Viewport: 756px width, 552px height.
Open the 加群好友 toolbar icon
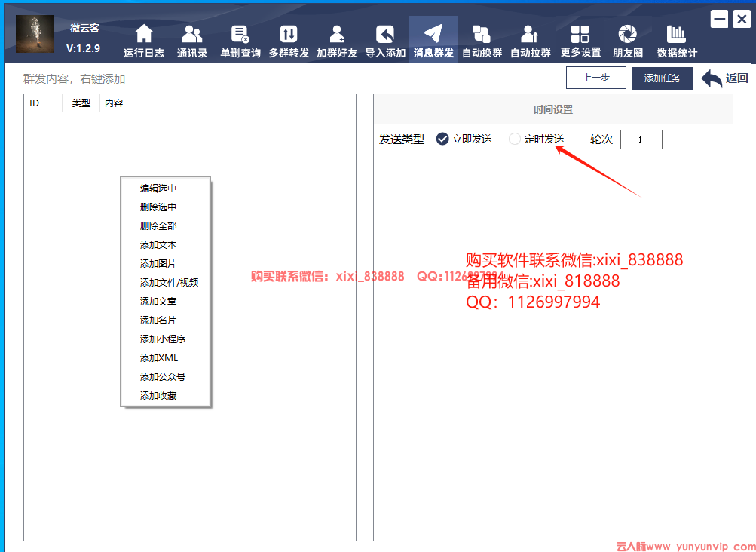click(x=336, y=34)
